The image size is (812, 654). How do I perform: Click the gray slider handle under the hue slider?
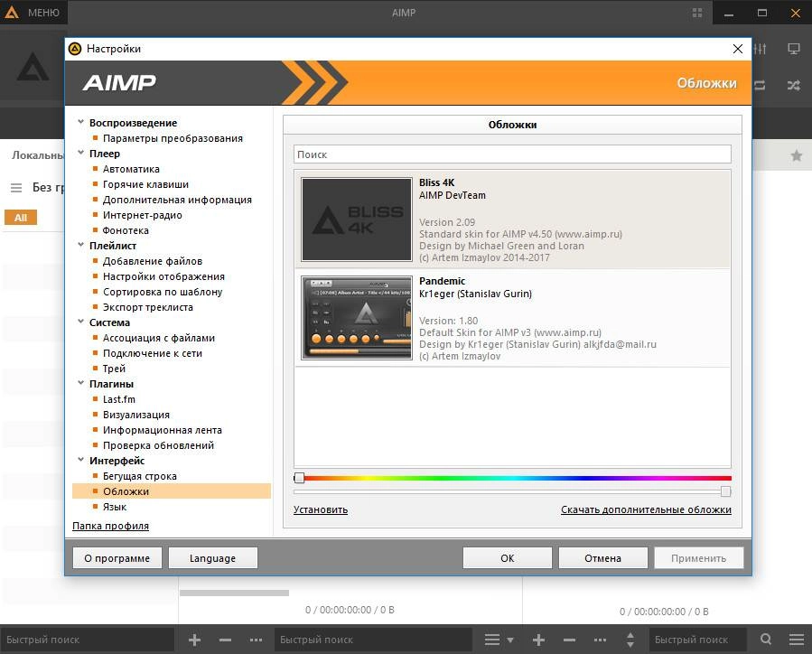725,491
